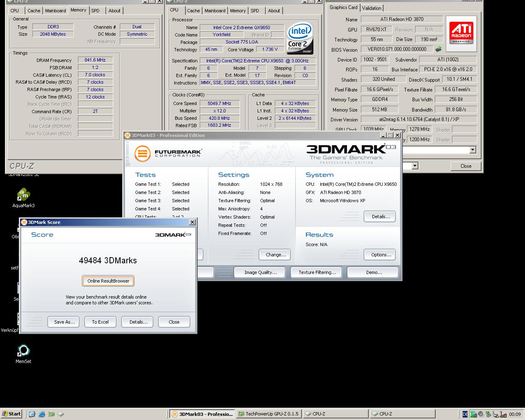The width and height of the screenshot is (525, 420).
Task: Select the CAS# Latency 7.0 clocks value
Action: (95, 75)
